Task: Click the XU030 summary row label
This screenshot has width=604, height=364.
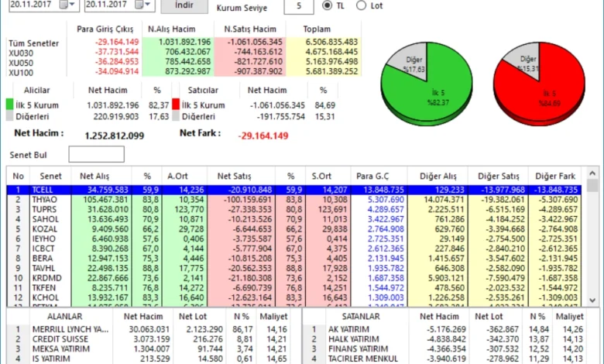Action: click(21, 53)
